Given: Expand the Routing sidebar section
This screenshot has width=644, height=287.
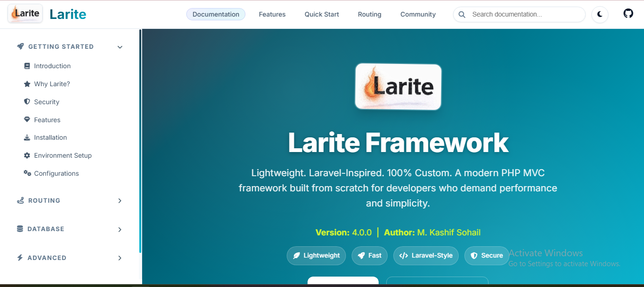Looking at the screenshot, I should 120,201.
